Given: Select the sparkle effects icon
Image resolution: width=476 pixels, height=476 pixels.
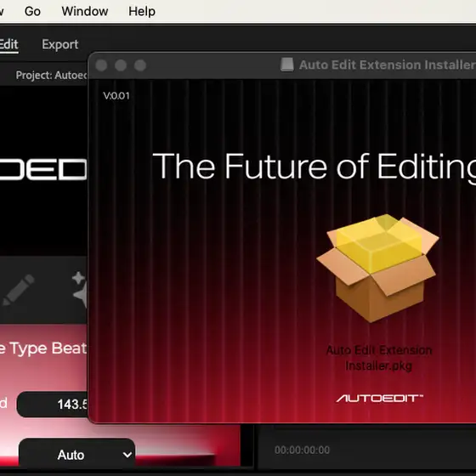Looking at the screenshot, I should pos(80,290).
